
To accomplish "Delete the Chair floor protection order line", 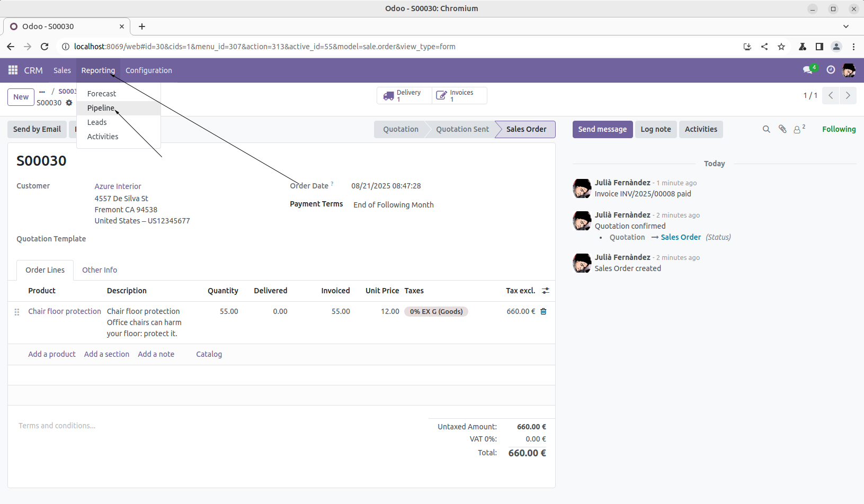I will pyautogui.click(x=543, y=311).
